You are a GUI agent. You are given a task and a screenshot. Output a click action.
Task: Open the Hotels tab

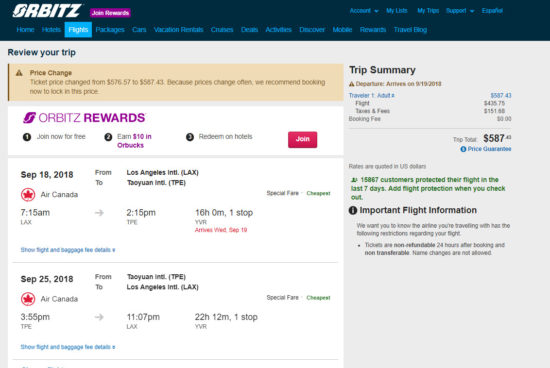tap(51, 30)
